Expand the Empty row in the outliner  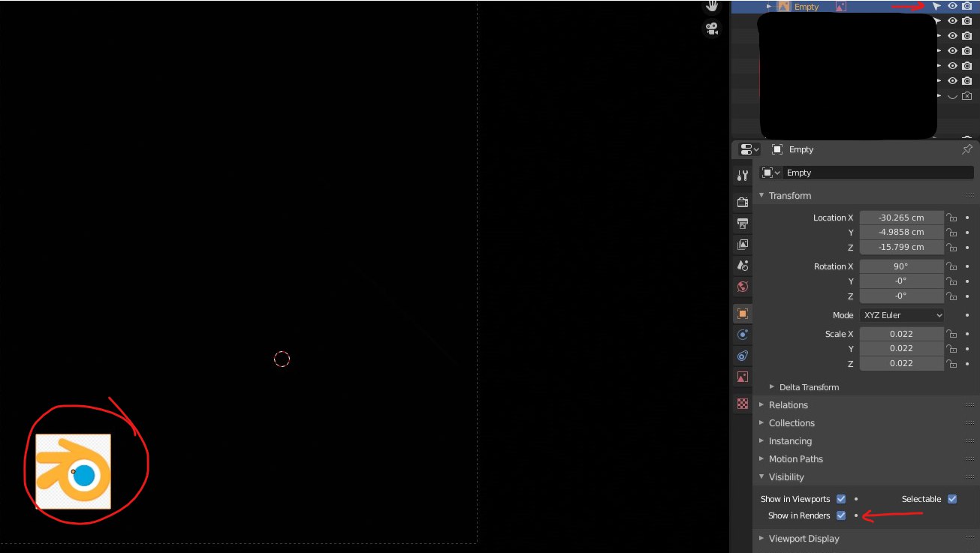[769, 6]
